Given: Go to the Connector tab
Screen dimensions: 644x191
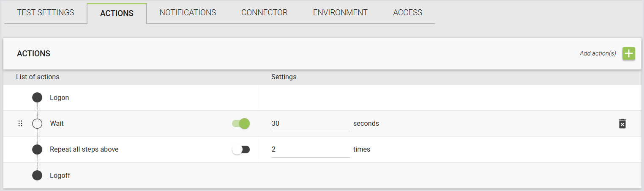Looking at the screenshot, I should 265,13.
